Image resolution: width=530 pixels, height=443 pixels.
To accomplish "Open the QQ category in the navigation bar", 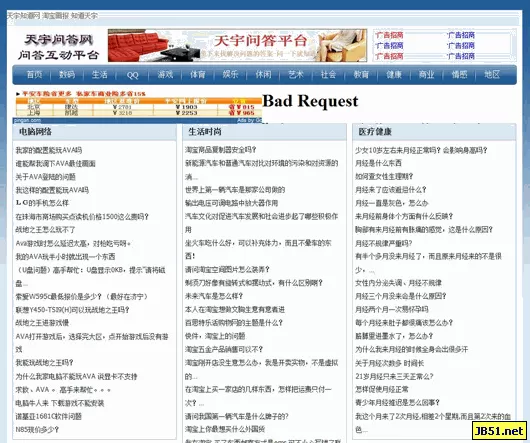I will 132,75.
